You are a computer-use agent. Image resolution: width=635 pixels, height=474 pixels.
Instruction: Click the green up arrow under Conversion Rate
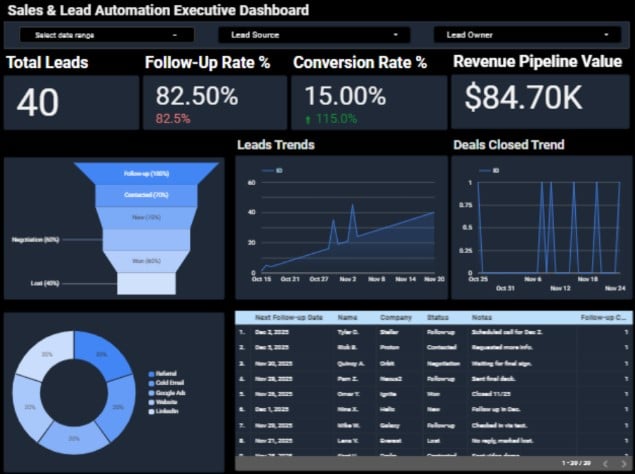tap(308, 120)
